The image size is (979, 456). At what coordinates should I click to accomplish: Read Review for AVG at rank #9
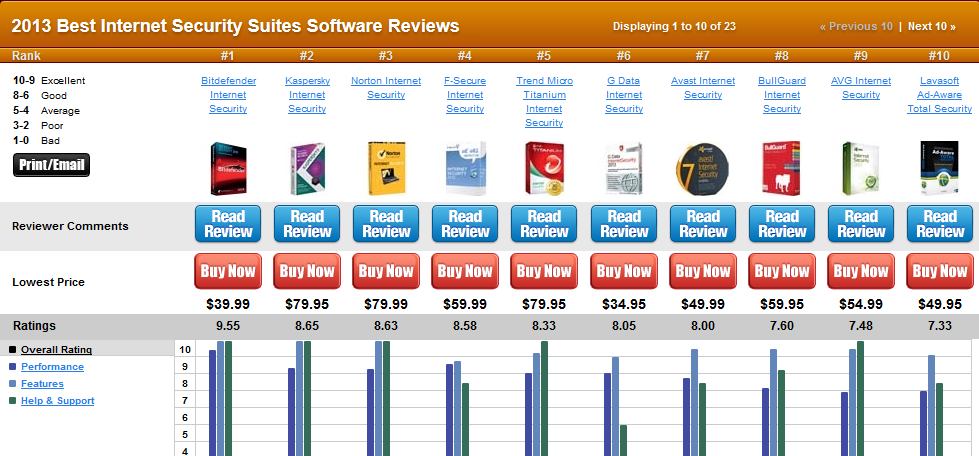(860, 224)
